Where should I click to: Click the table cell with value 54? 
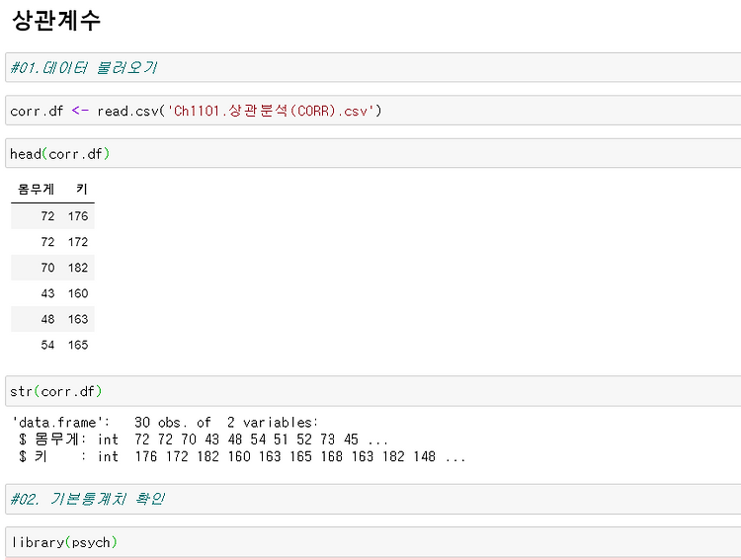point(47,345)
